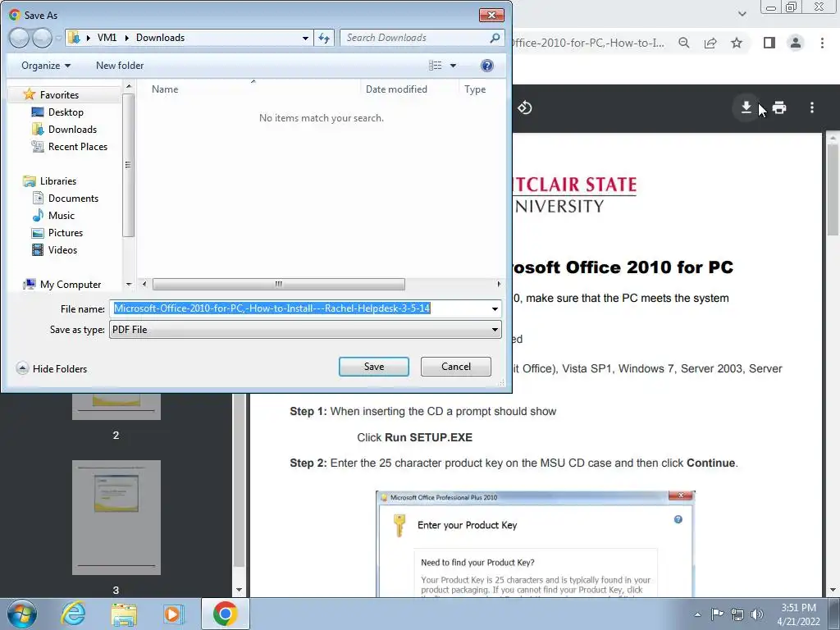This screenshot has width=840, height=630.
Task: Click the Action Center flag in system tray
Action: [717, 614]
